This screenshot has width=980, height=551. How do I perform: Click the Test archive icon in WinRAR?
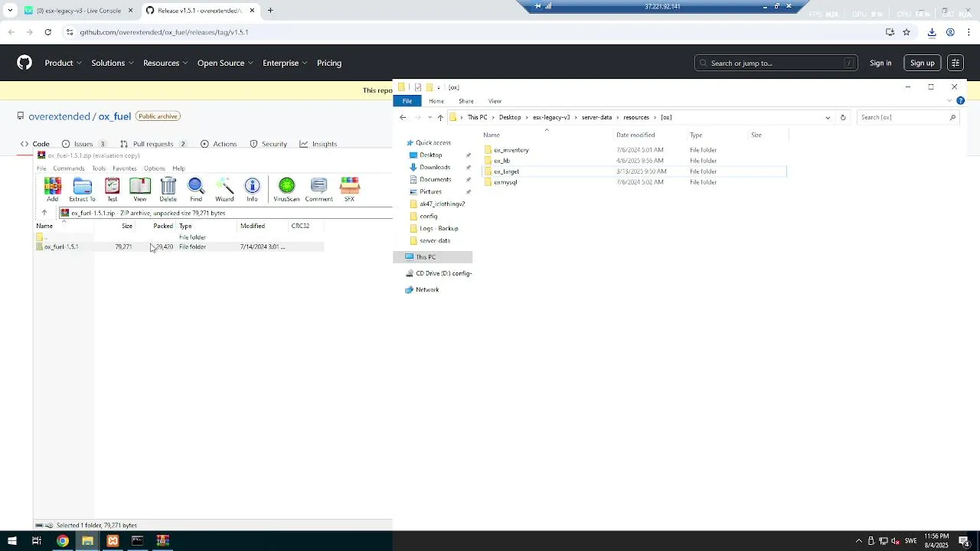(113, 189)
